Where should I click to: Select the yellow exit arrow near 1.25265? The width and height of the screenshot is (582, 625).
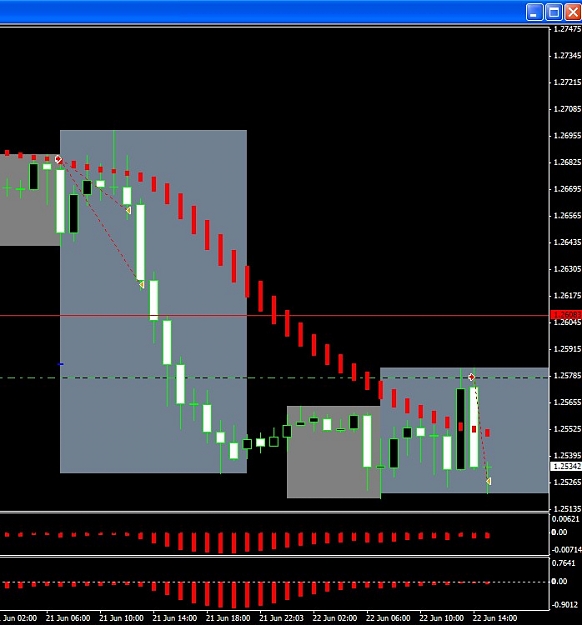(488, 482)
